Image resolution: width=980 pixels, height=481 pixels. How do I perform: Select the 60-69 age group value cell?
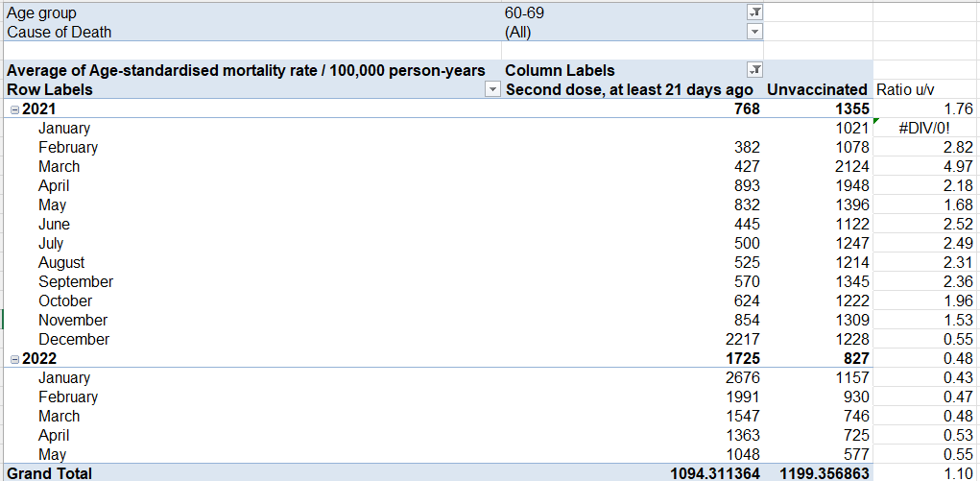click(633, 12)
